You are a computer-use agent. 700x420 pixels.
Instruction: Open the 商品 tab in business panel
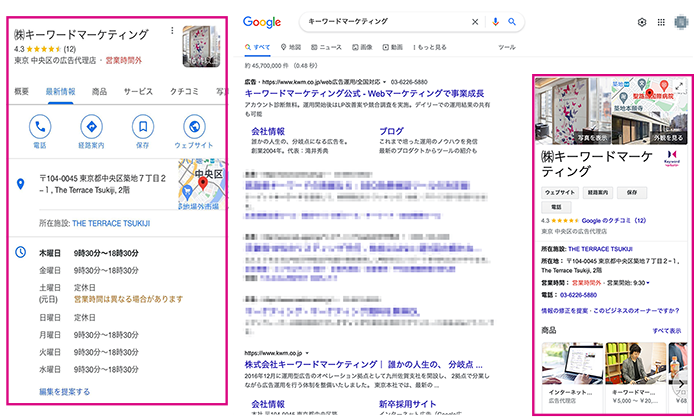tap(99, 91)
